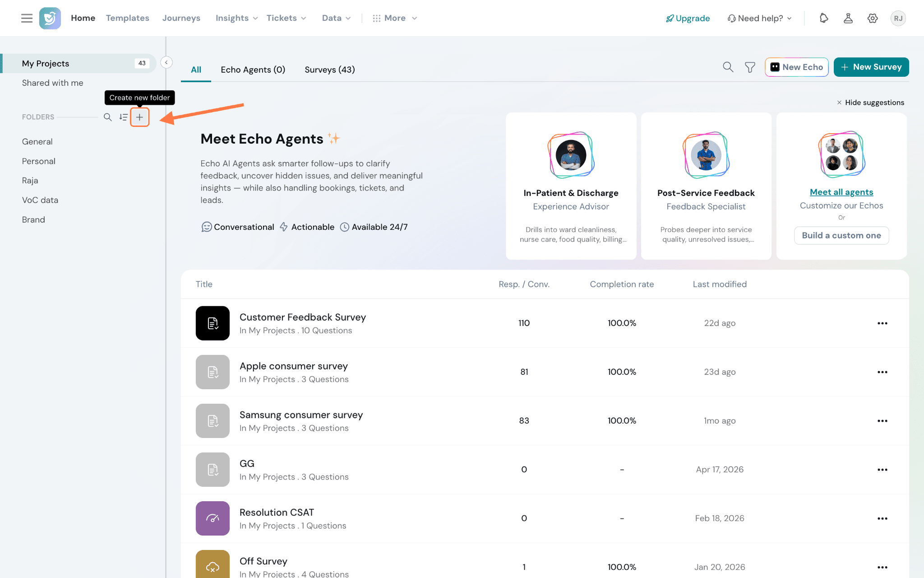
Task: Open the Meet all agents link
Action: pos(841,192)
